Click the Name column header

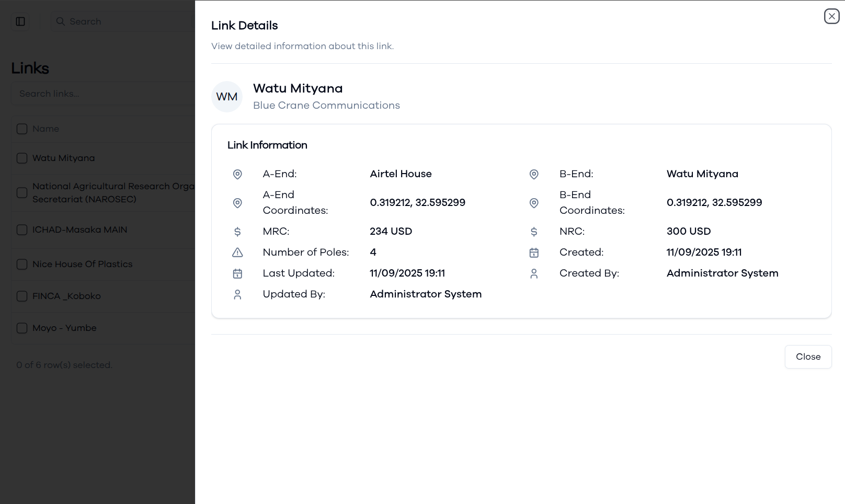tap(45, 129)
